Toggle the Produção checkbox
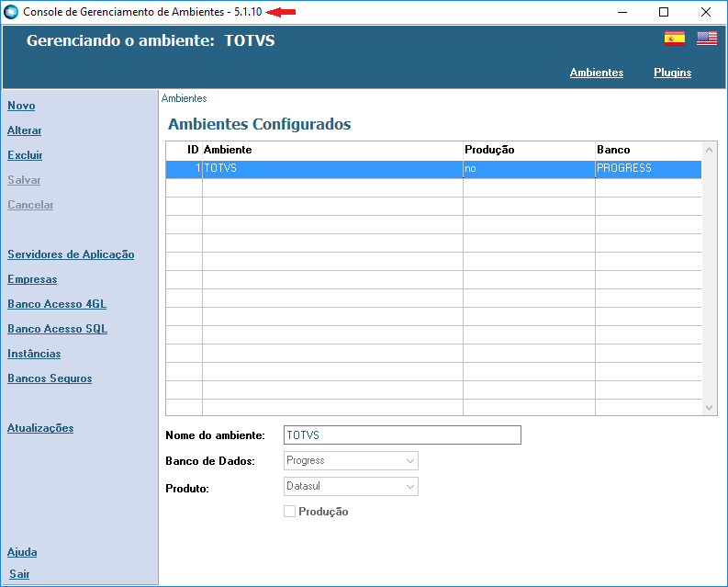 pos(289,512)
